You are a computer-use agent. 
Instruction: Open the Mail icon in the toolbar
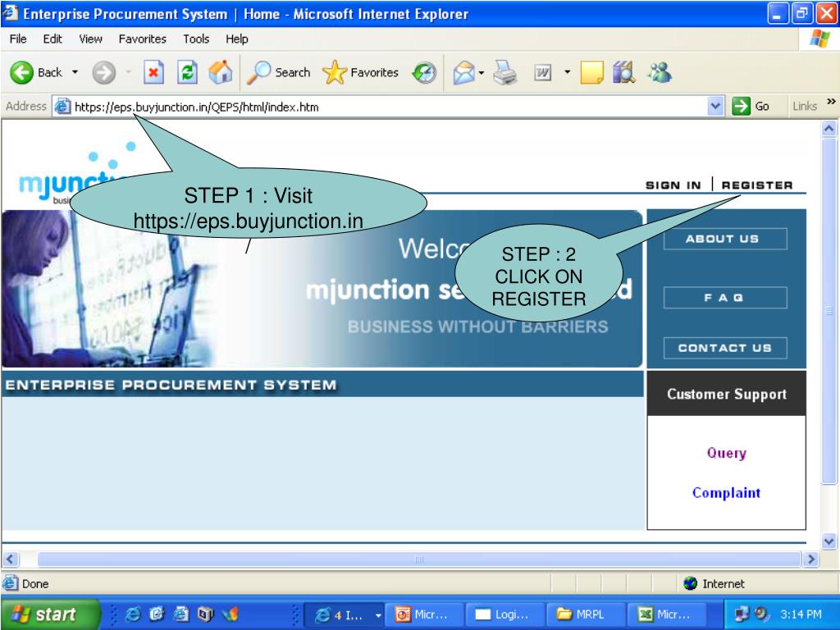(x=465, y=72)
